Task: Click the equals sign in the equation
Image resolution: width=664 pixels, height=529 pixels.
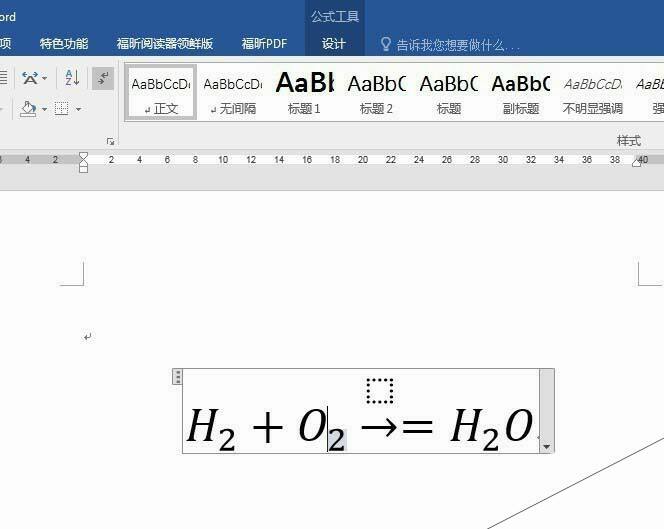Action: 418,427
